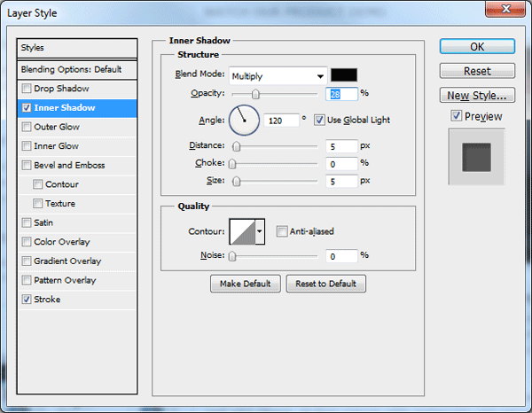Select Blending Options: Default

pos(77,70)
